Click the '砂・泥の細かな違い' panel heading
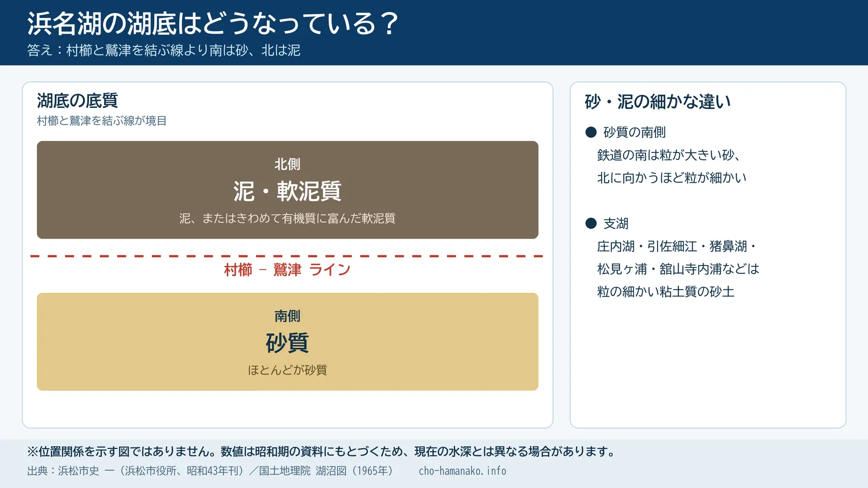The height and width of the screenshot is (488, 868). pyautogui.click(x=658, y=101)
